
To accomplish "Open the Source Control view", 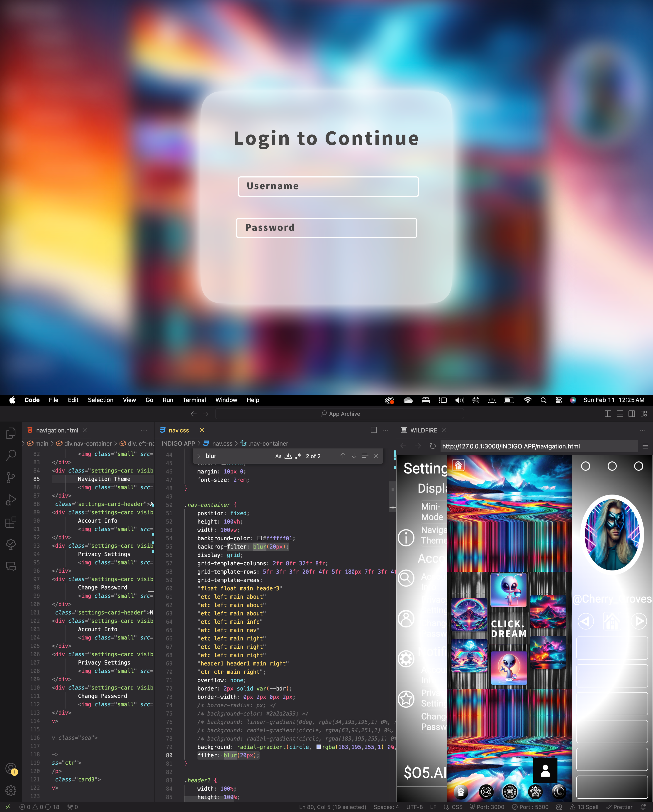I will tap(10, 477).
